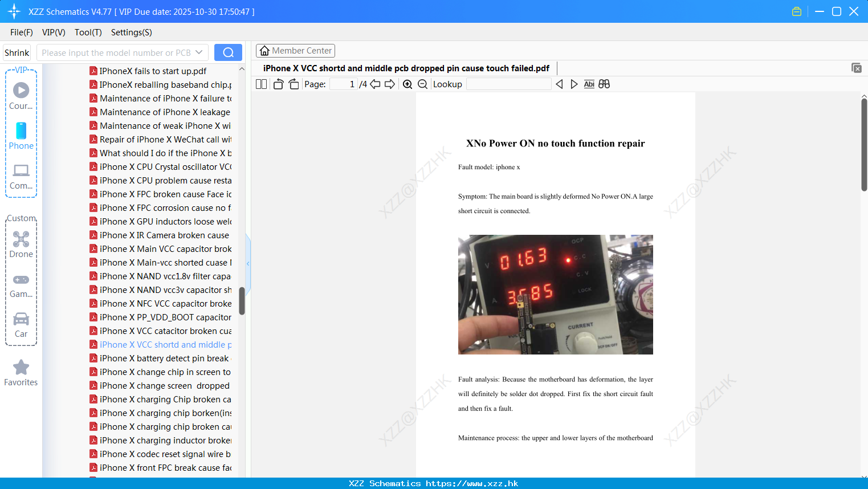Open the VIP menu
Viewport: 868px width, 489px height.
(x=54, y=32)
